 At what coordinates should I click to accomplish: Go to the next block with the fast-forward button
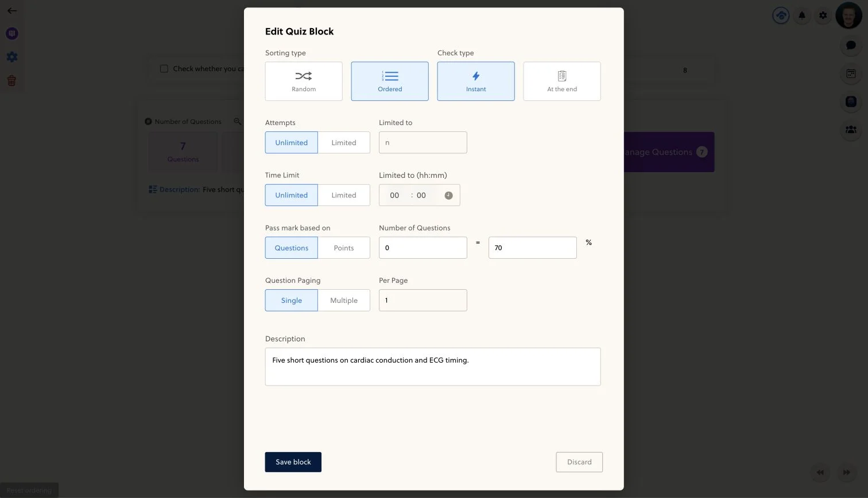pos(846,472)
